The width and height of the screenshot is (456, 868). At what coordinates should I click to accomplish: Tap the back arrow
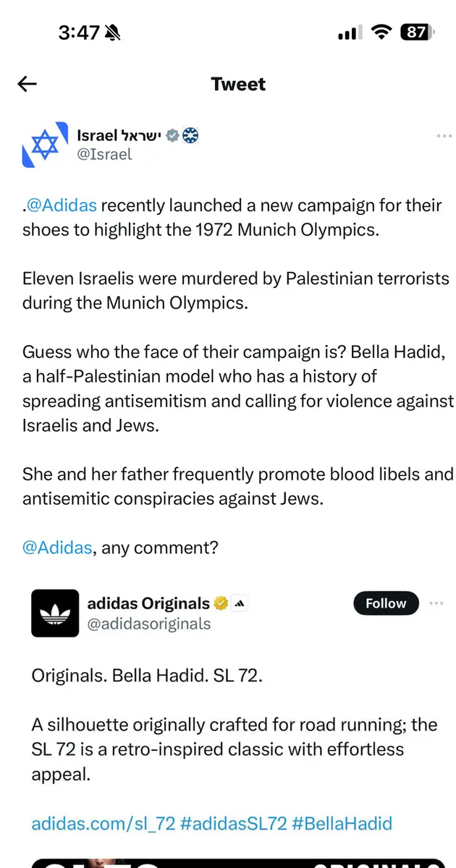(27, 85)
